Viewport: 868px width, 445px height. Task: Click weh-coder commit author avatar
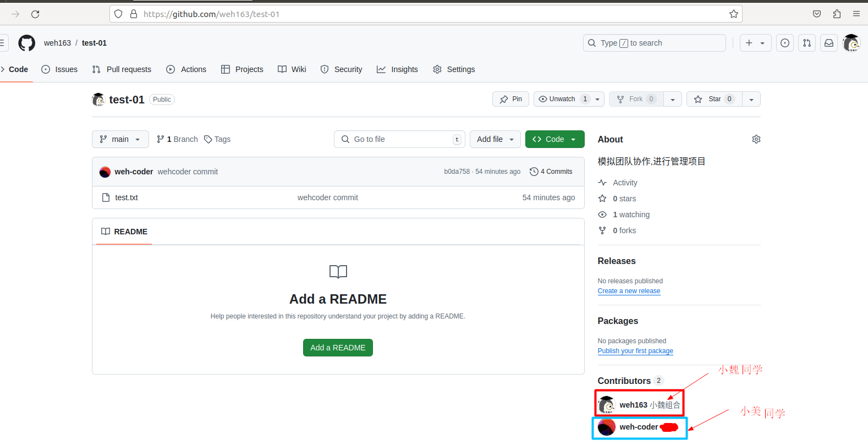[x=105, y=172]
